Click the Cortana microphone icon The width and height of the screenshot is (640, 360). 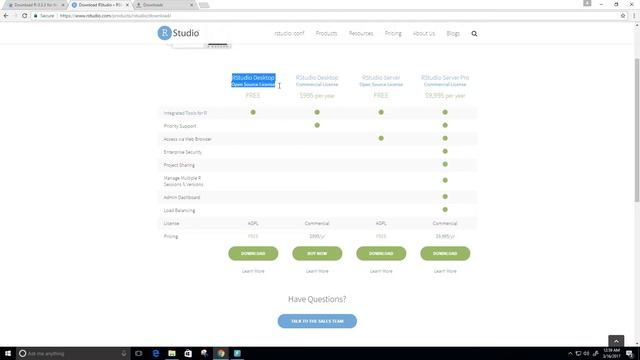[x=124, y=353]
